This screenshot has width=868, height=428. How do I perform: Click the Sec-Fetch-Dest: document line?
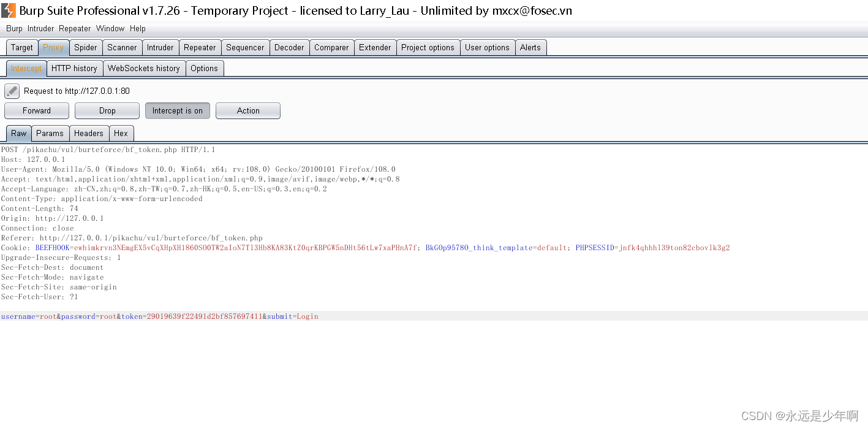53,267
